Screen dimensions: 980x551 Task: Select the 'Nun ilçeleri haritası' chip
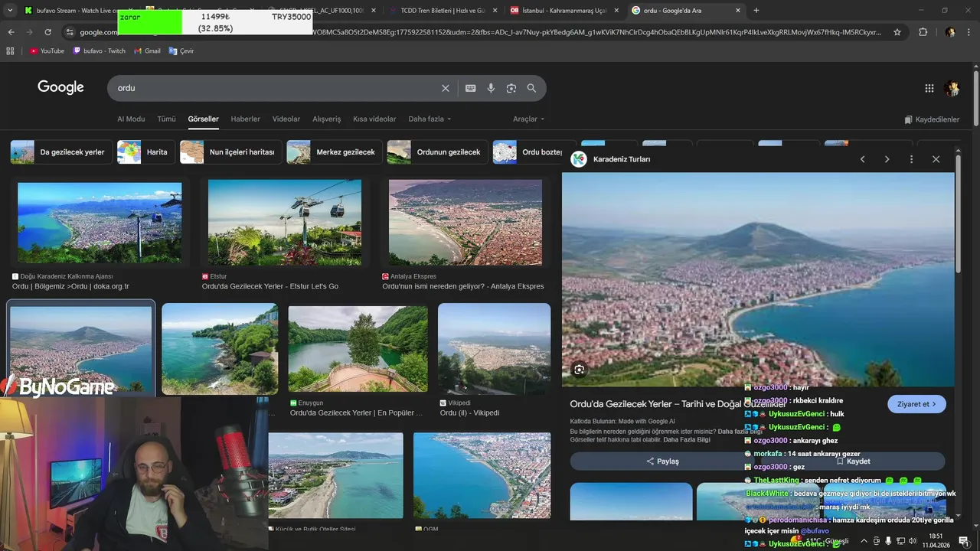point(230,152)
